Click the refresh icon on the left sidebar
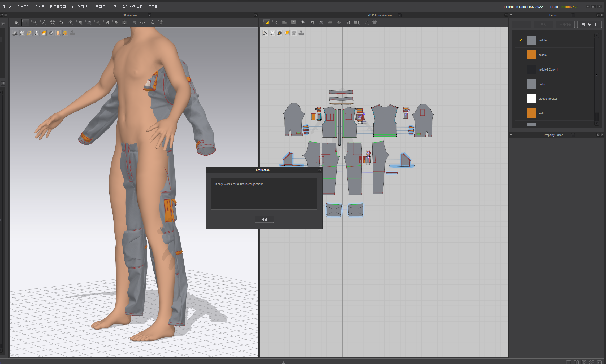Screen dimensions: 606x364 pyautogui.click(x=3, y=24)
